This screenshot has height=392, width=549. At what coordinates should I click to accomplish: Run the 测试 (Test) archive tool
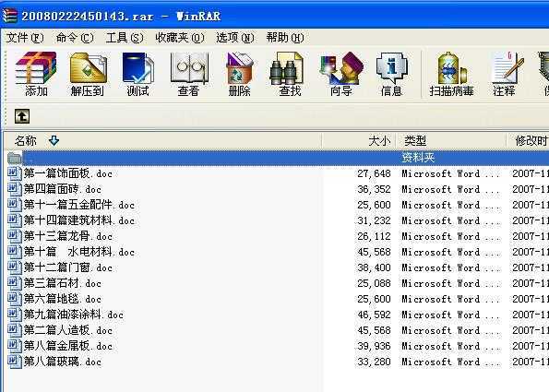[138, 74]
